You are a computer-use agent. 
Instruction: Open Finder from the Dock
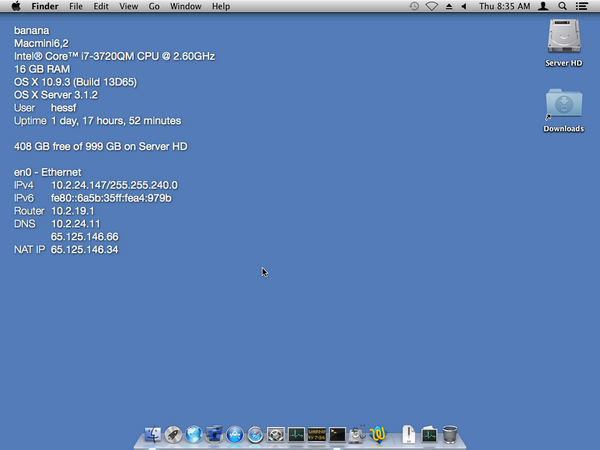pos(153,435)
